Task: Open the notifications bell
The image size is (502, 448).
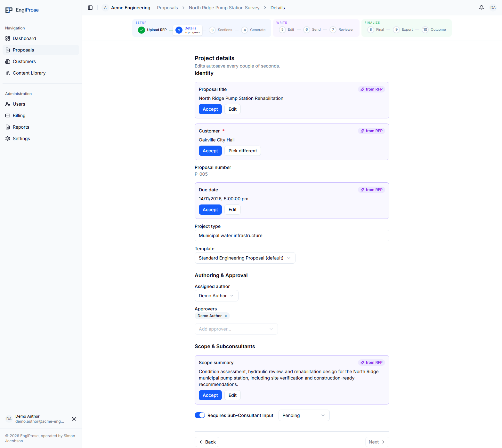Action: (482, 8)
